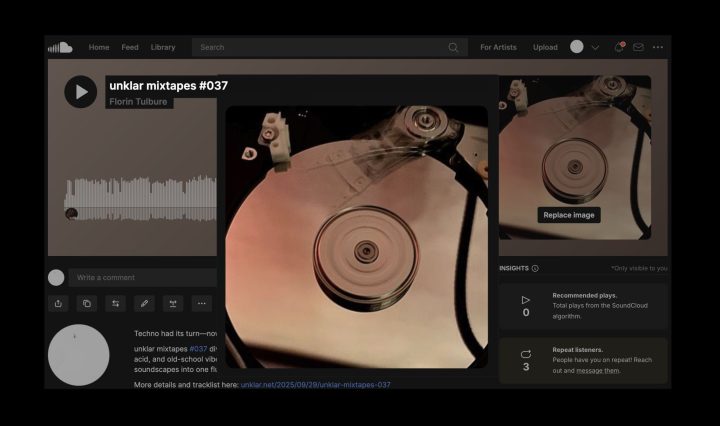720x426 pixels.
Task: Click the pencil edit track icon
Action: [144, 303]
